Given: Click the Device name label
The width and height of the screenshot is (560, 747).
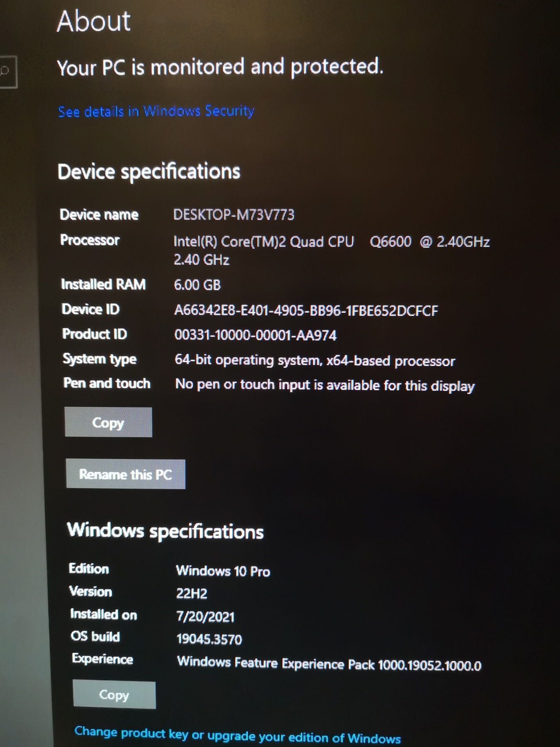Looking at the screenshot, I should click(x=99, y=214).
